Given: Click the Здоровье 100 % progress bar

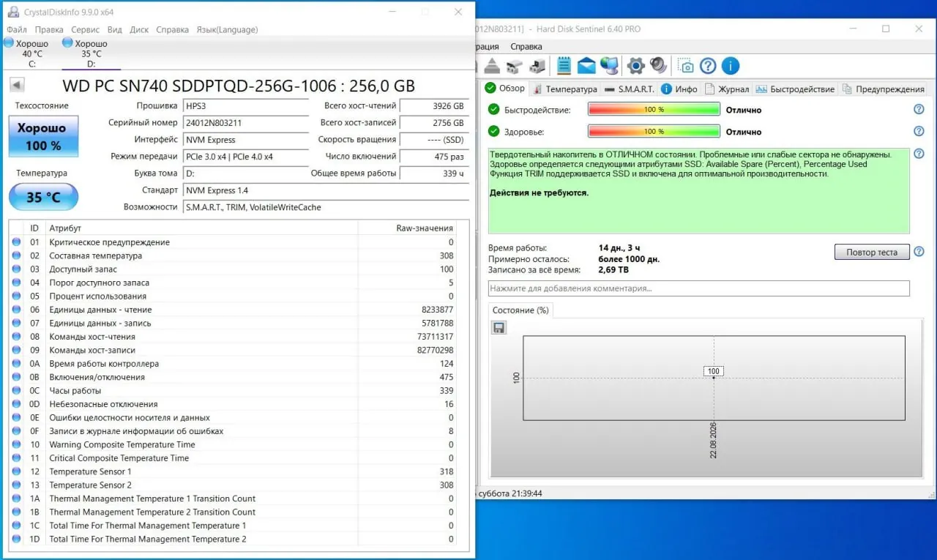Looking at the screenshot, I should pos(654,131).
